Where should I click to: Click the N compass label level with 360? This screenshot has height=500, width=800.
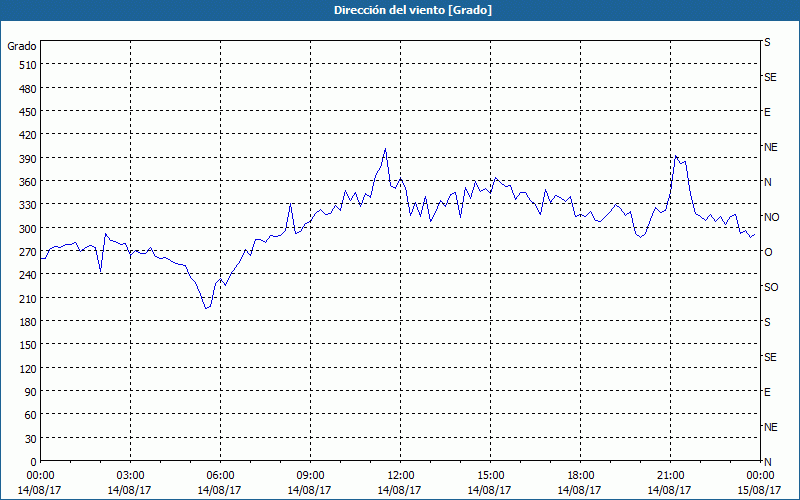768,182
